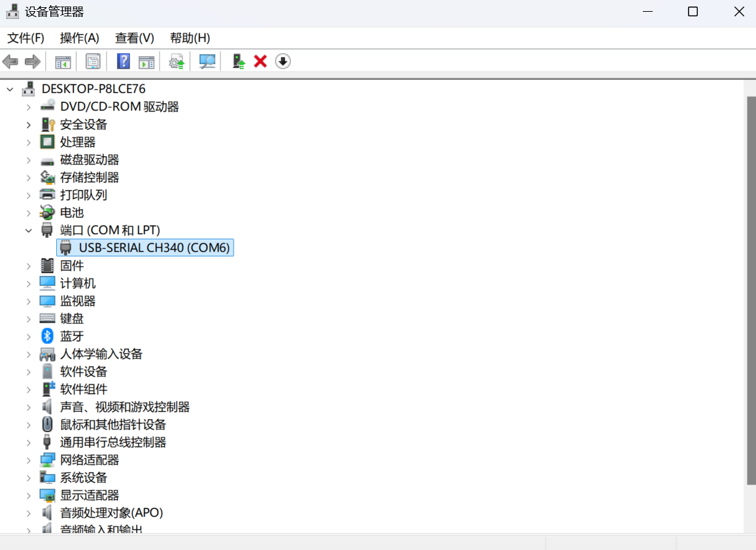Expand the 计算机 node
Viewport: 756px width, 550px height.
click(x=28, y=283)
